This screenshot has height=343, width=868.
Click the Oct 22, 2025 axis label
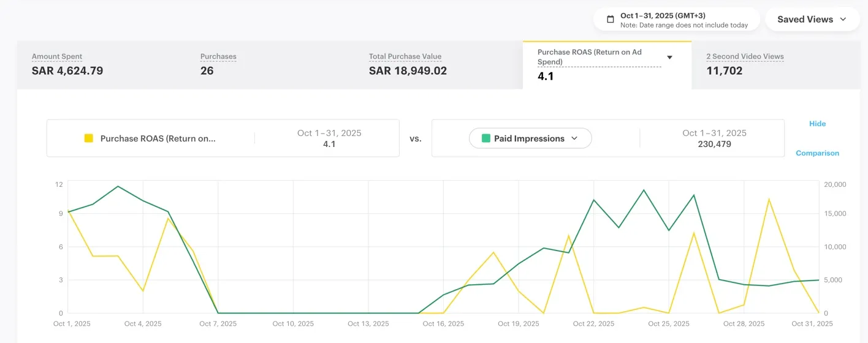[593, 324]
